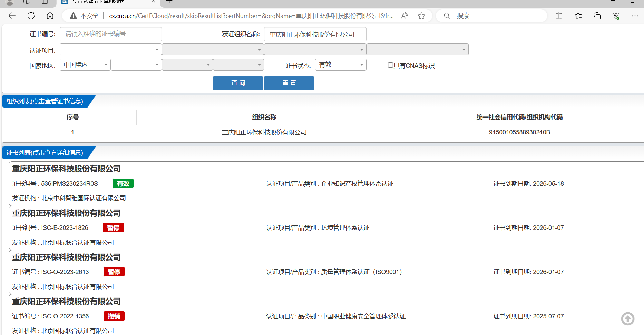
Task: Click the profile avatar icon
Action: click(10, 2)
